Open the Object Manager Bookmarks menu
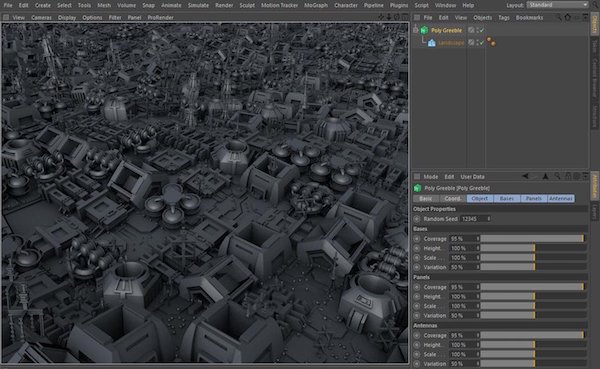The image size is (600, 369). click(x=530, y=18)
